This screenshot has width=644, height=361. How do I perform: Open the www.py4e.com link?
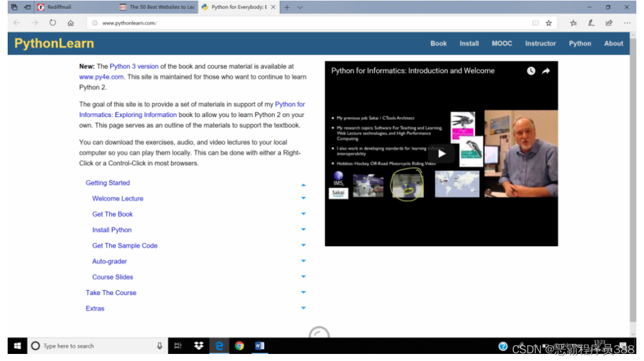[101, 76]
